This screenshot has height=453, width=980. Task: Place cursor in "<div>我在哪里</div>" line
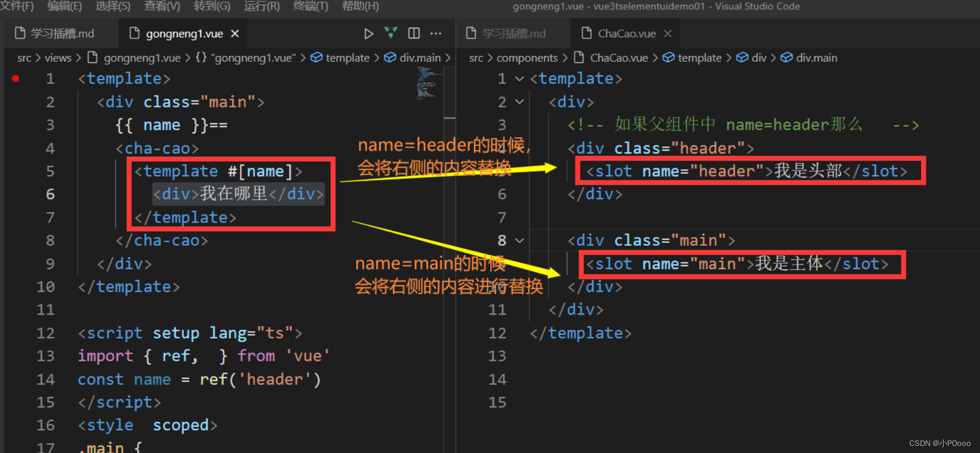[238, 194]
